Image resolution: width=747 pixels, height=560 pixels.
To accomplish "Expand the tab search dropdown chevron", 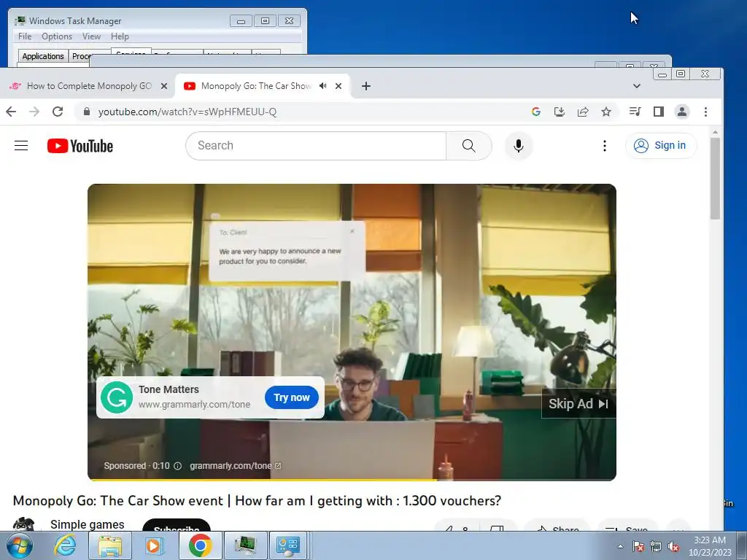I will (x=637, y=86).
